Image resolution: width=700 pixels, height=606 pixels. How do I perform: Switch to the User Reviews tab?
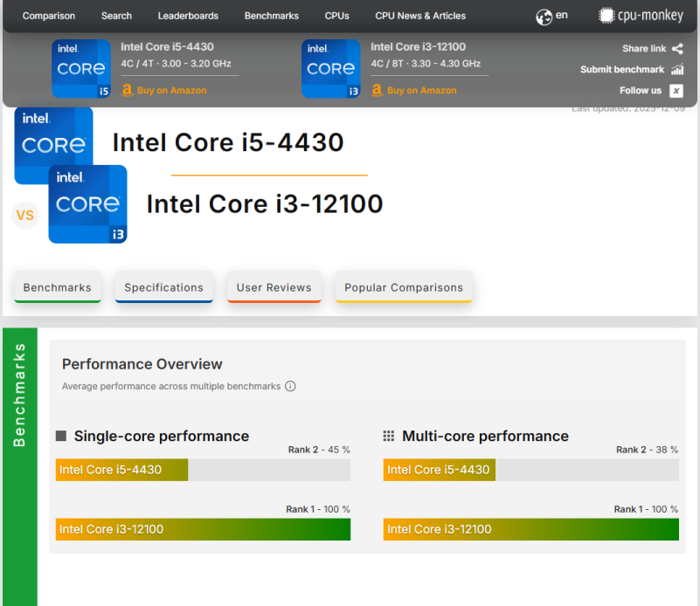(x=274, y=287)
